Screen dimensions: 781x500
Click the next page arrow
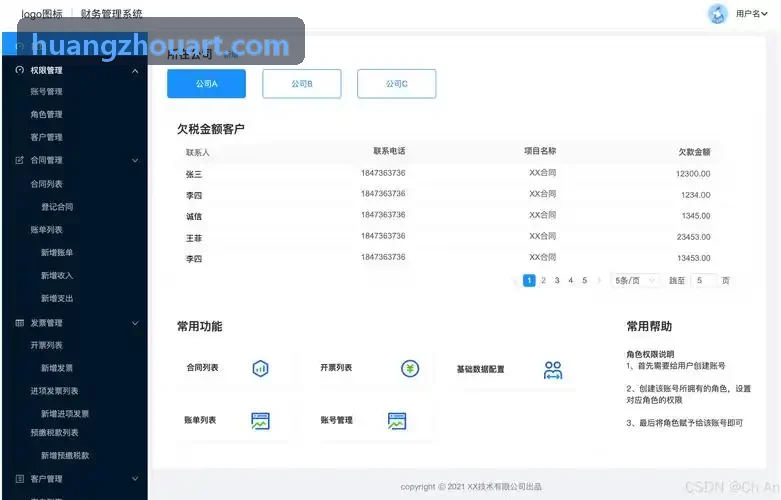[x=599, y=280]
